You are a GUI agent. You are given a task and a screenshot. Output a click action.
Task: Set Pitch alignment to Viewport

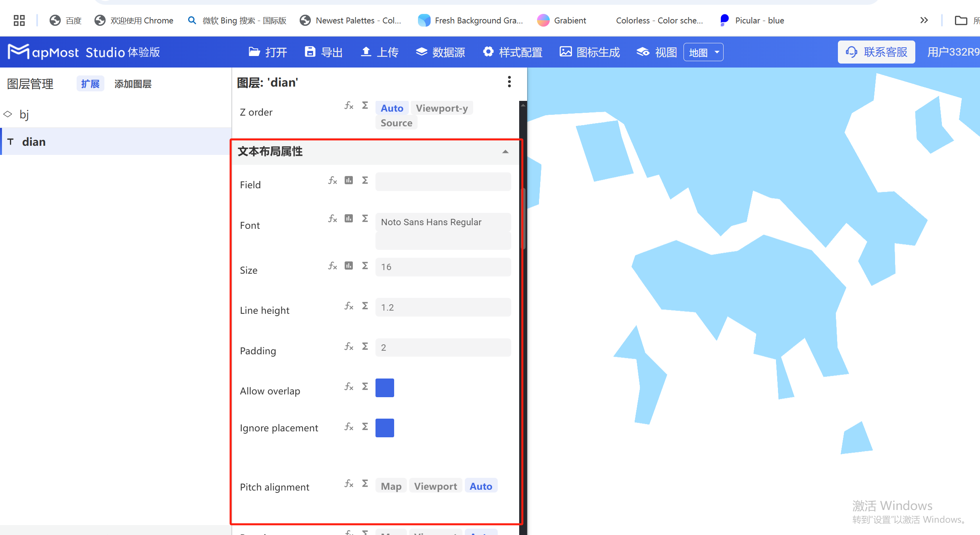click(x=435, y=486)
